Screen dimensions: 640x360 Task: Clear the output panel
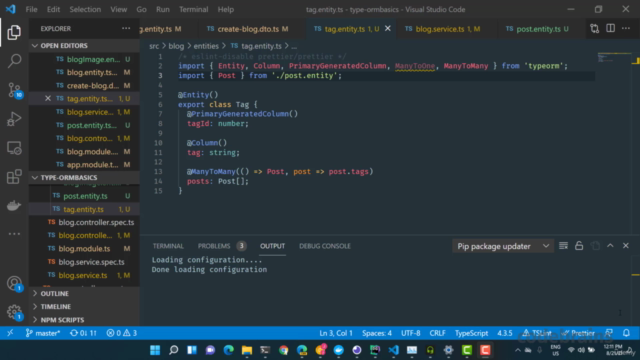563,246
